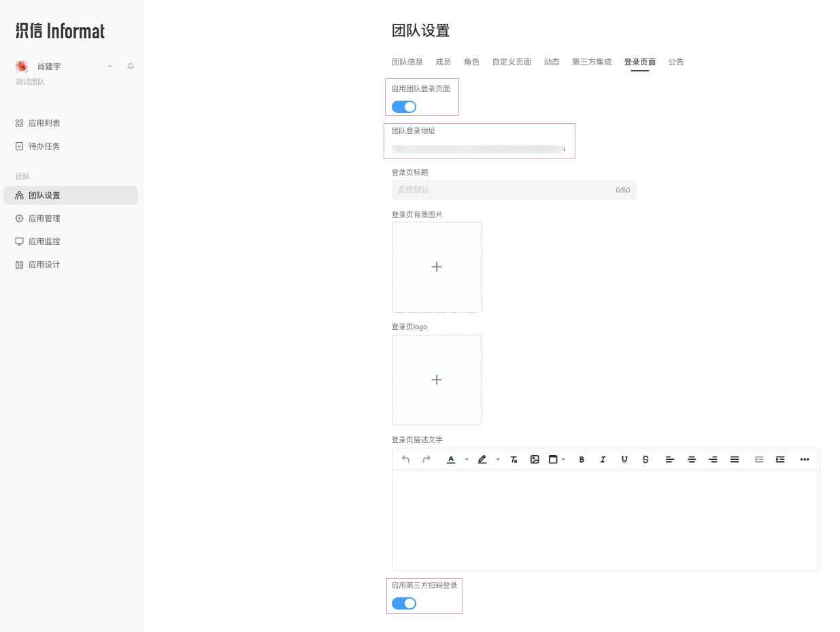
Task: Insert an image into the description editor
Action: tap(535, 459)
